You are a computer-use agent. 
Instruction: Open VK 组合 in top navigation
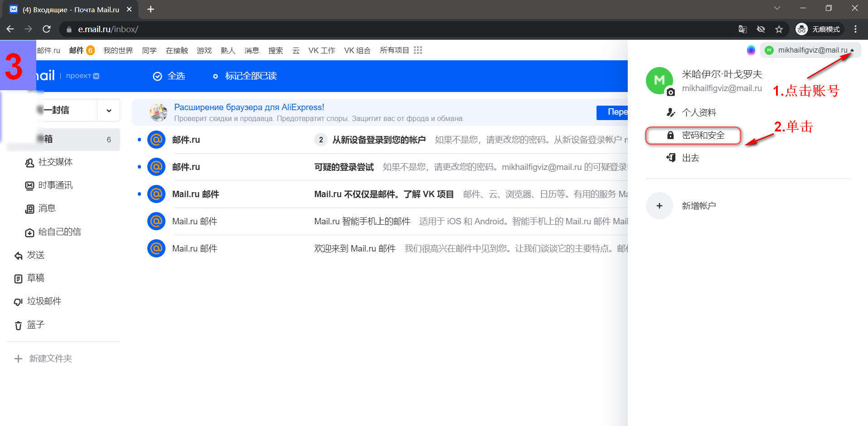(357, 50)
